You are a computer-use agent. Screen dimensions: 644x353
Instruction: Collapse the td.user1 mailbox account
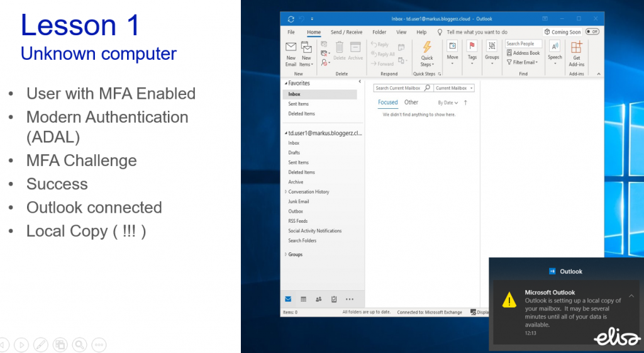tap(286, 133)
